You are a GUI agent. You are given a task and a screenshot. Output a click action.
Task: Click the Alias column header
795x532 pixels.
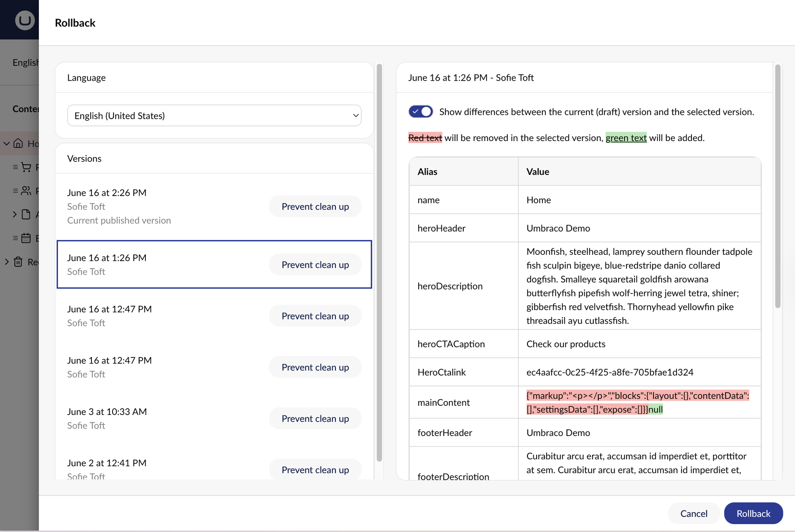coord(463,171)
